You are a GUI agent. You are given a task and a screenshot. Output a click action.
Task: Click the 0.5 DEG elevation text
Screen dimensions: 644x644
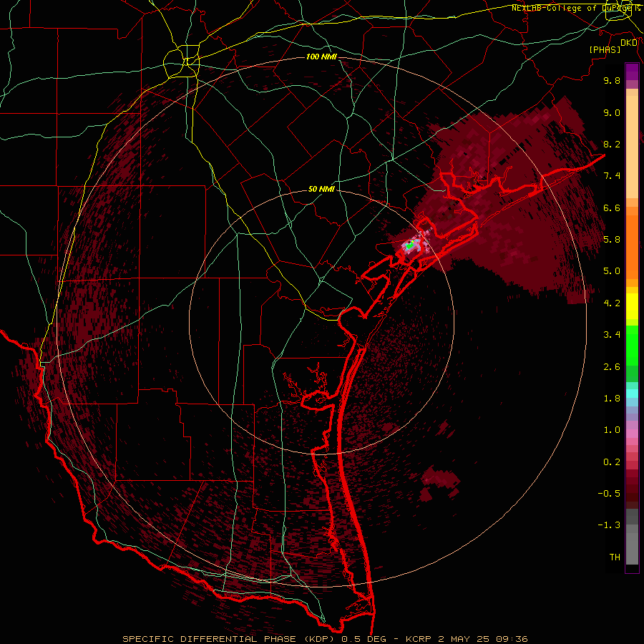click(x=364, y=639)
